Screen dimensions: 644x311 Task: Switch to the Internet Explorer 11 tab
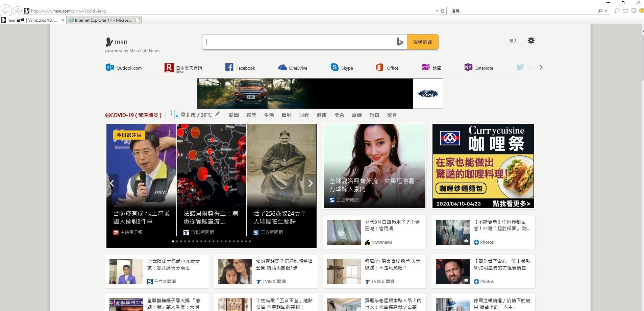tap(100, 20)
